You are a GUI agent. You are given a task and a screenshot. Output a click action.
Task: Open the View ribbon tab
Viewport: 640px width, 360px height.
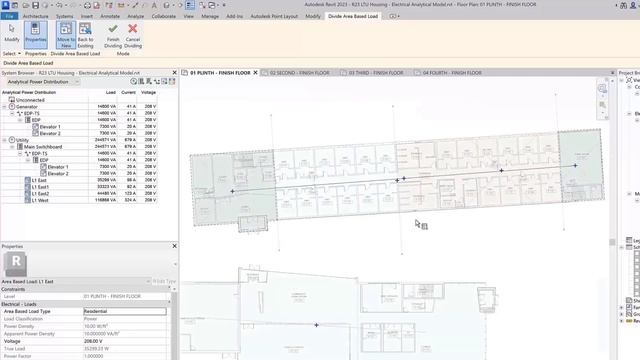point(189,16)
